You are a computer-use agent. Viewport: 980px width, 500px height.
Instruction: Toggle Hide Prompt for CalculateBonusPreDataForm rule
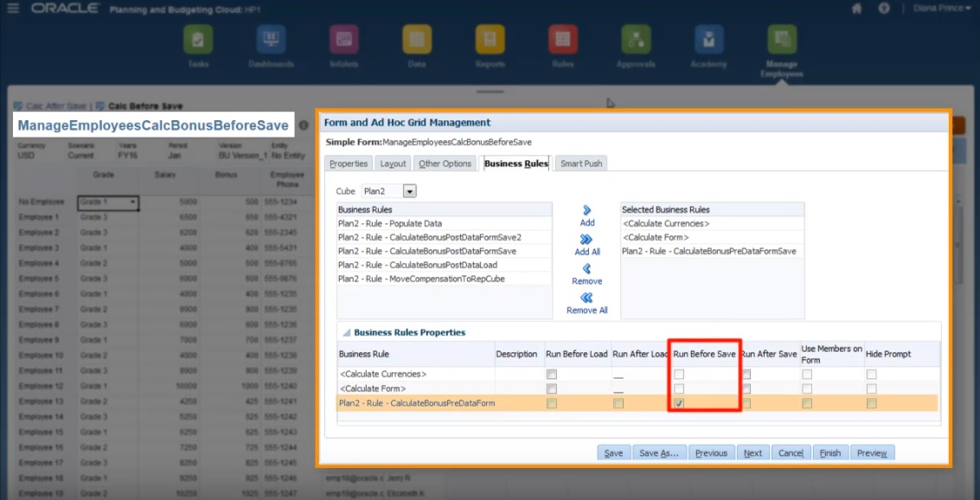(871, 404)
